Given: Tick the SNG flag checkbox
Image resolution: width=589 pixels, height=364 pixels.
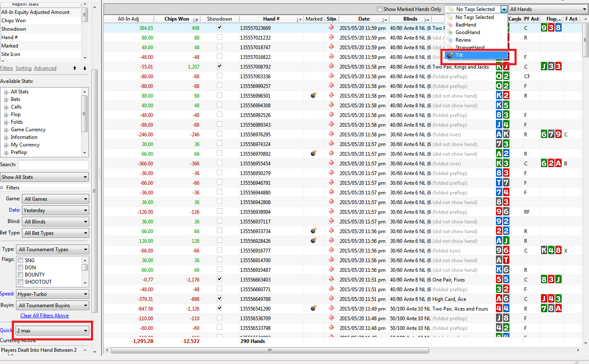Looking at the screenshot, I should [x=20, y=260].
